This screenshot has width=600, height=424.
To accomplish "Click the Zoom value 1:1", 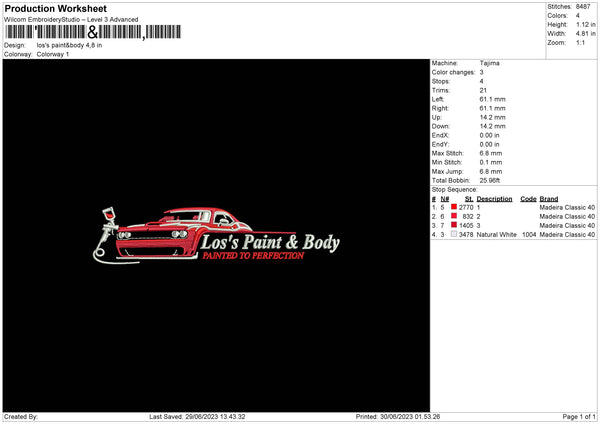I will tap(580, 43).
